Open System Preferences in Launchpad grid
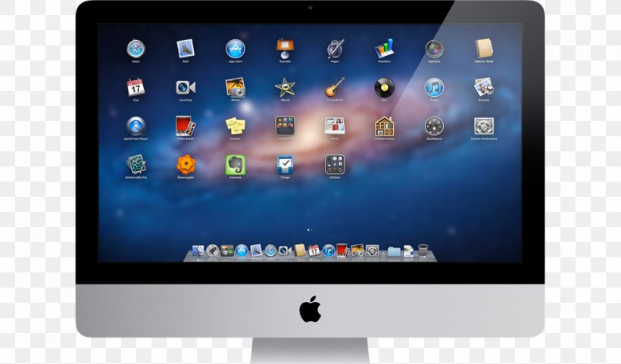The height and width of the screenshot is (364, 621). pos(484,126)
